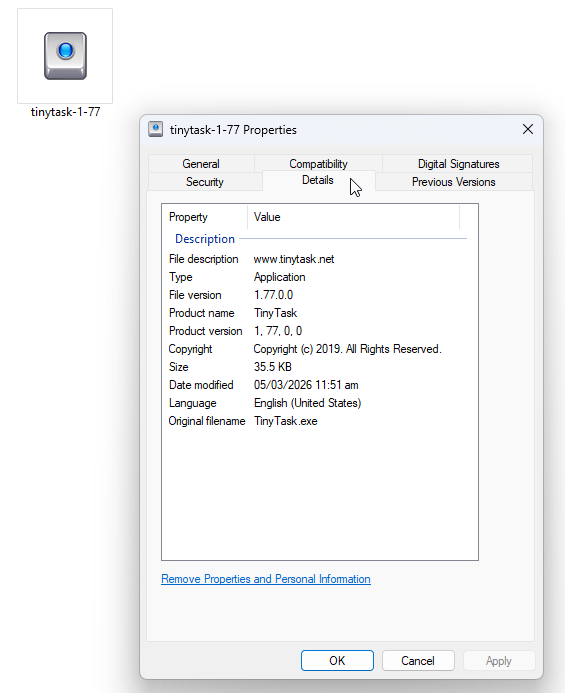The image size is (565, 693).
Task: Close the tinytask-1-77 Properties dialog
Action: pyautogui.click(x=528, y=129)
